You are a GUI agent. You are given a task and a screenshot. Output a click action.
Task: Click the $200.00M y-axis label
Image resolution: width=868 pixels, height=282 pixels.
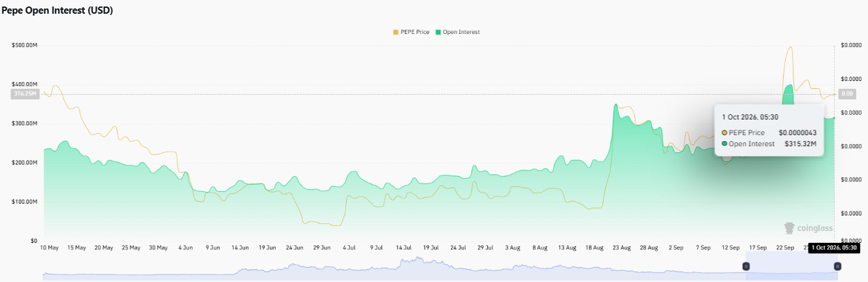click(x=25, y=162)
